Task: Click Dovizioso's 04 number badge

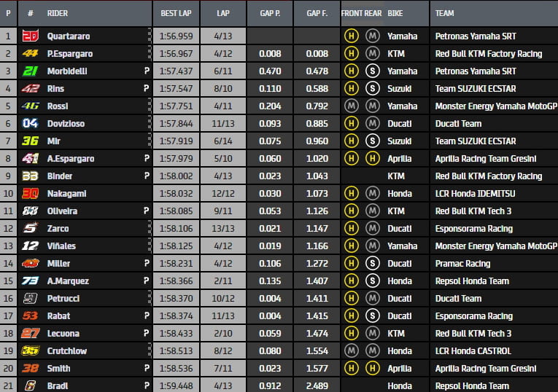Action: coord(30,123)
